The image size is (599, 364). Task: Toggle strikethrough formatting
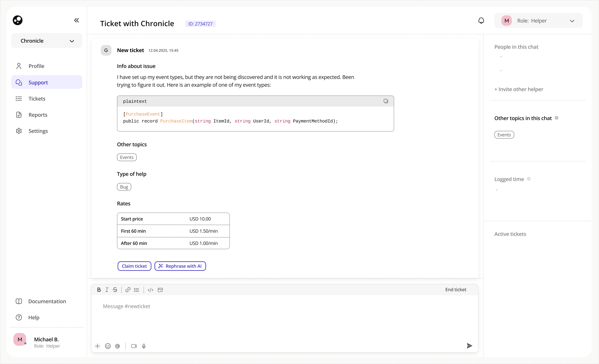(115, 290)
